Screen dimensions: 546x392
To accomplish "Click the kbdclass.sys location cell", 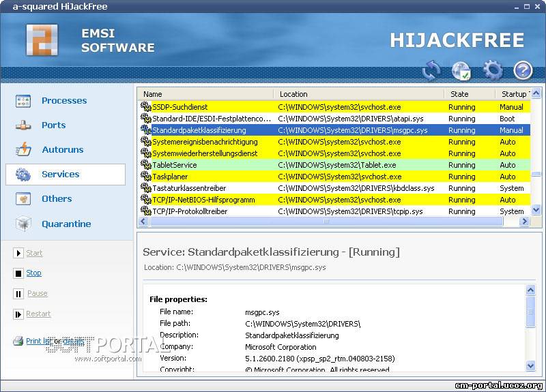I will [x=356, y=188].
